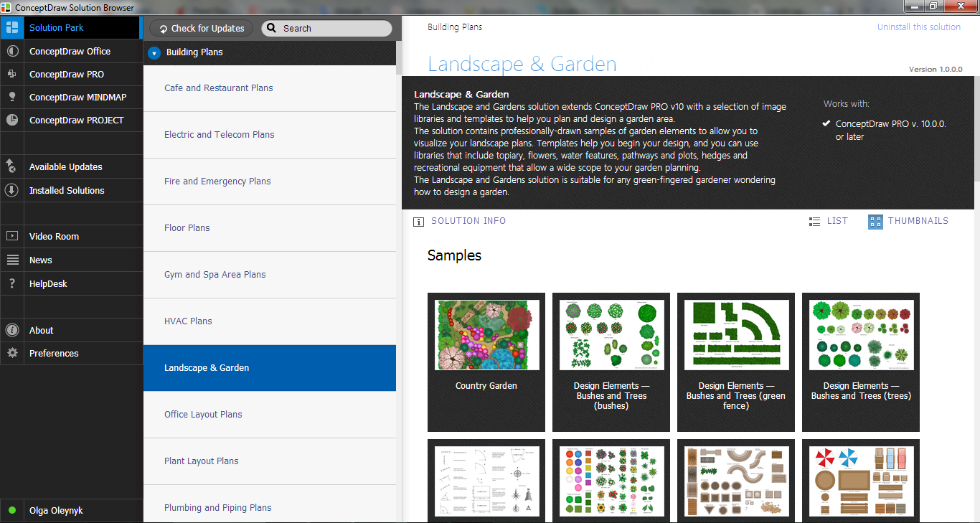Open HelpDesk
Viewport: 980px width, 523px height.
click(71, 283)
